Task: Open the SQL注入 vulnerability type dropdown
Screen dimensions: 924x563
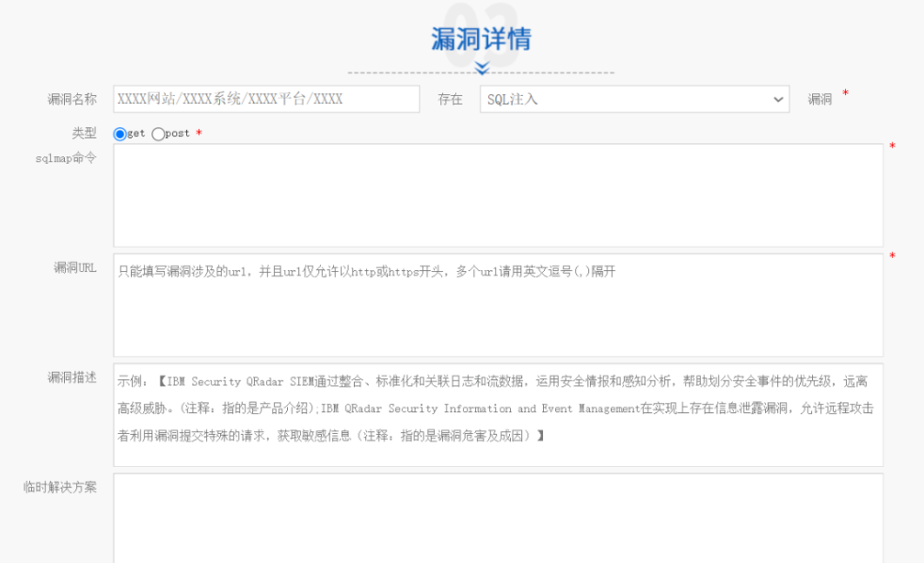Action: 634,99
